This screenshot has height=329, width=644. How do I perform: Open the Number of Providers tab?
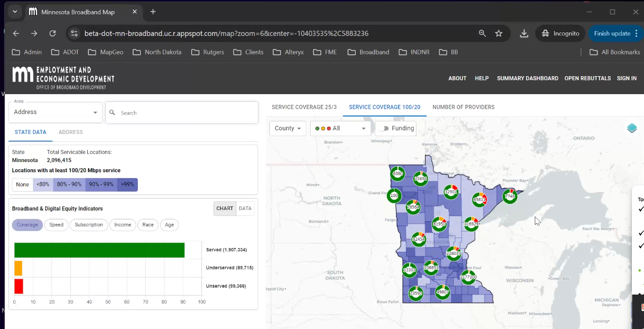pos(463,107)
